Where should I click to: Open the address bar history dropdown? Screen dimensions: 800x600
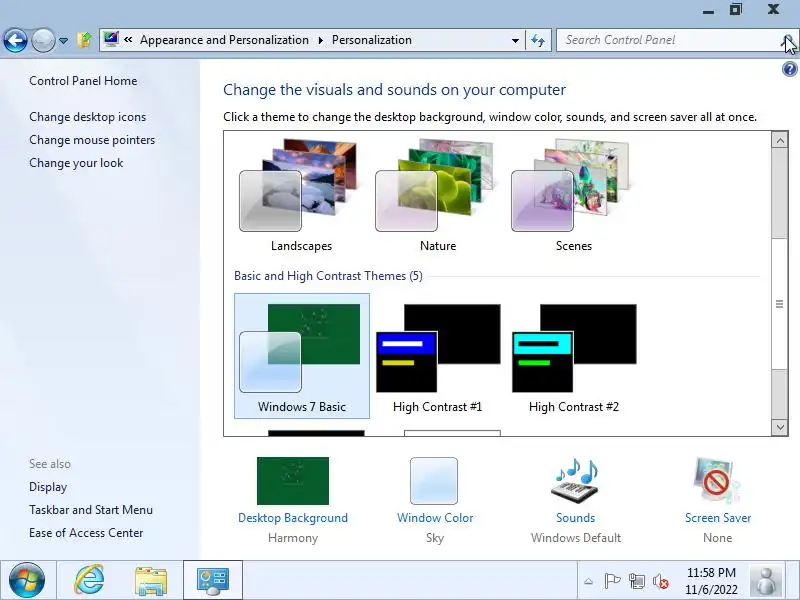coord(515,40)
